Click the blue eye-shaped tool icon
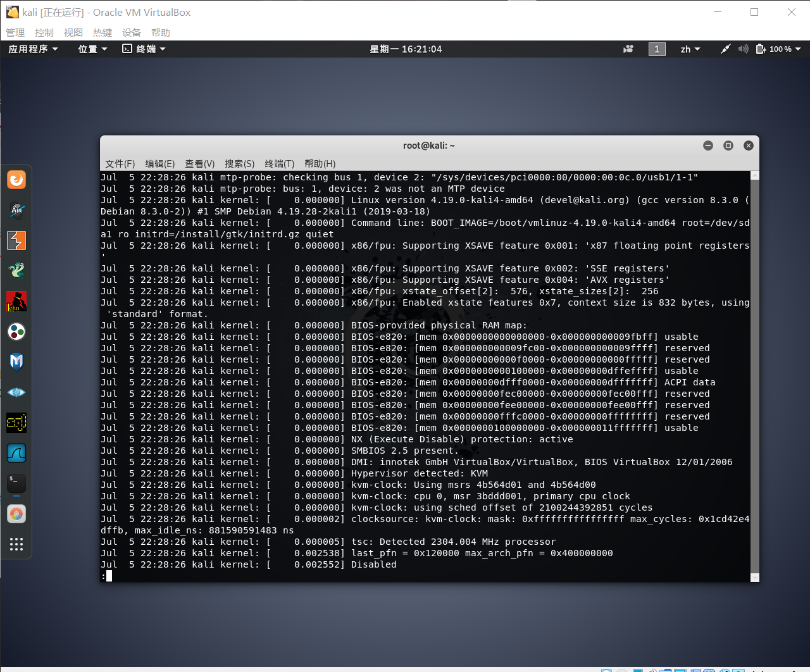This screenshot has height=672, width=810. [x=16, y=392]
